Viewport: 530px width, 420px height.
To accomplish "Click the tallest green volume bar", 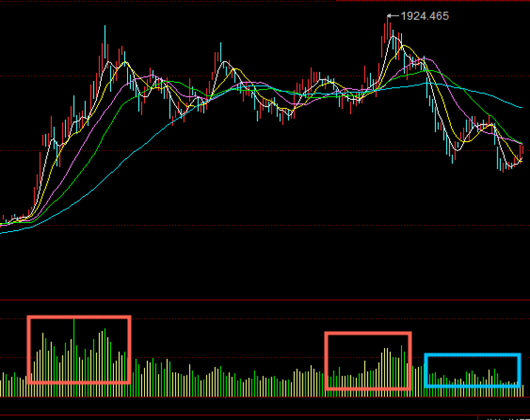I will 74,350.
